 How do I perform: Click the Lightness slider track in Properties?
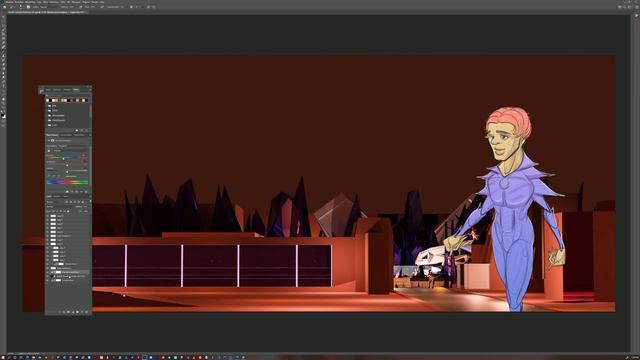[x=67, y=171]
